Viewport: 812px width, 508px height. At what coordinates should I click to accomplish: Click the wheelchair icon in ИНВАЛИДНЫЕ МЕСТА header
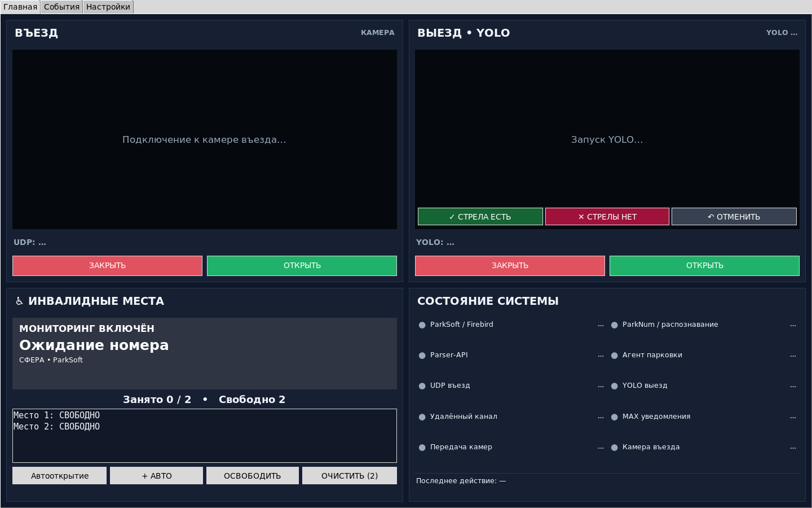[x=19, y=301]
